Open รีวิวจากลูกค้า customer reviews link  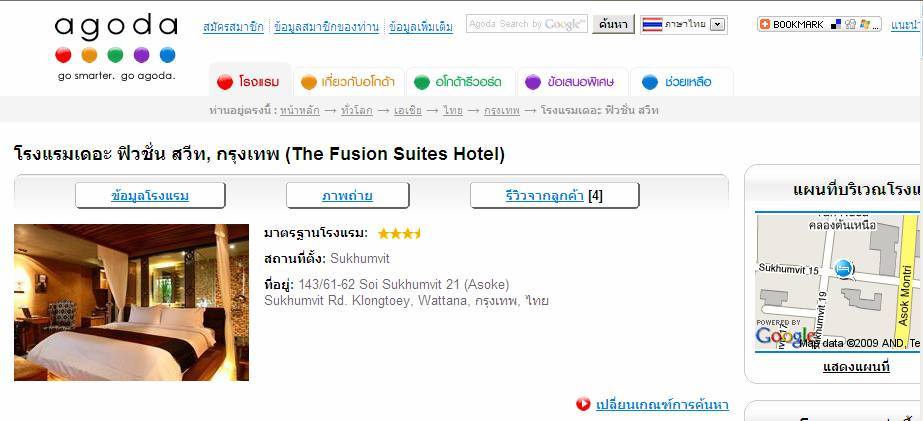(544, 195)
